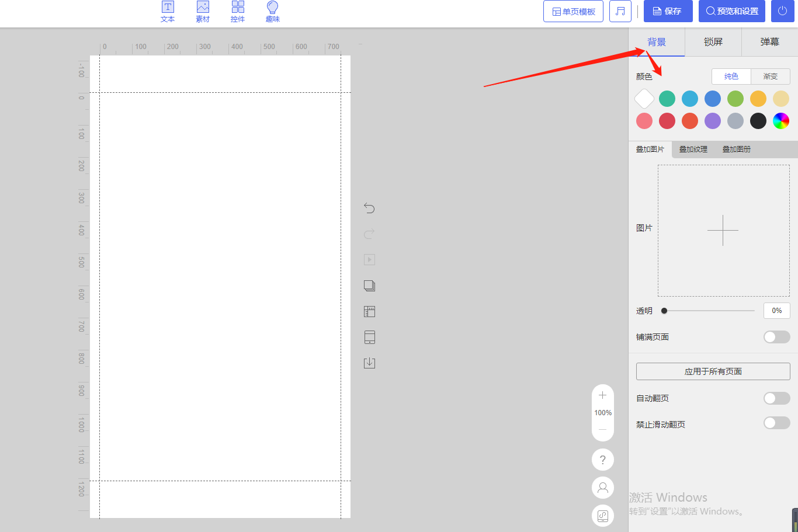Image resolution: width=798 pixels, height=532 pixels.
Task: Open the 控件 widgets tool
Action: point(238,12)
